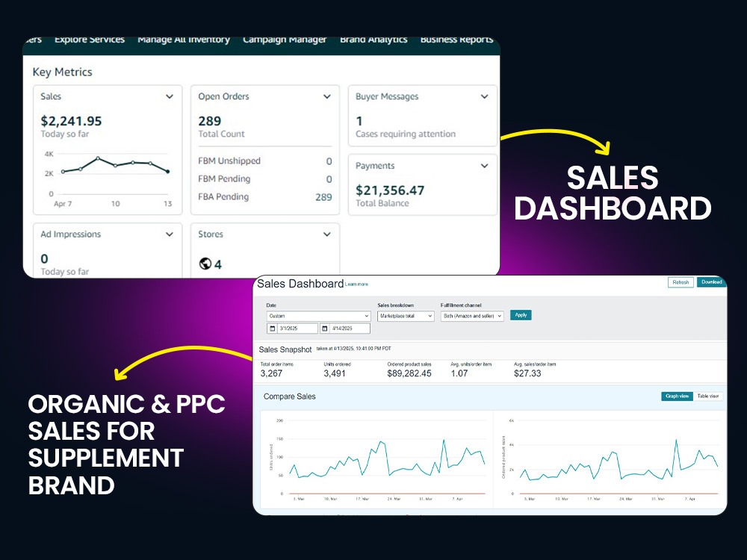Open the Date Custom dropdown
747x560 pixels.
(319, 316)
